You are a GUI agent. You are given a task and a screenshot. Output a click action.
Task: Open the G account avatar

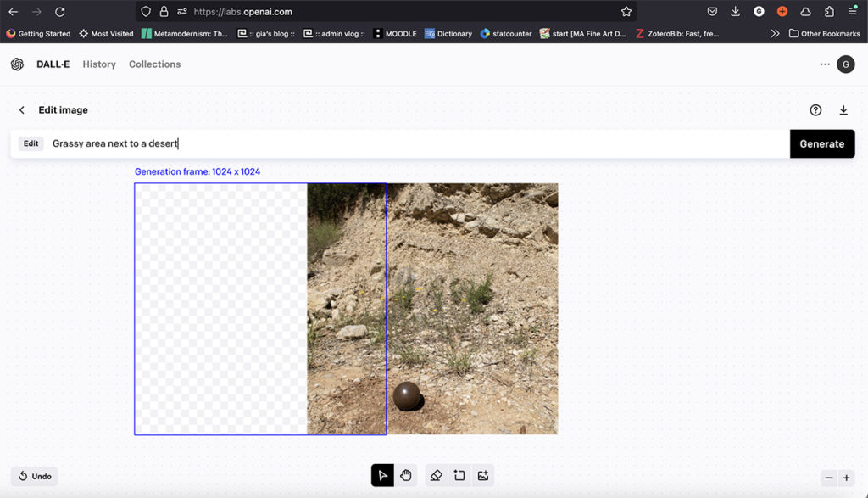click(846, 64)
